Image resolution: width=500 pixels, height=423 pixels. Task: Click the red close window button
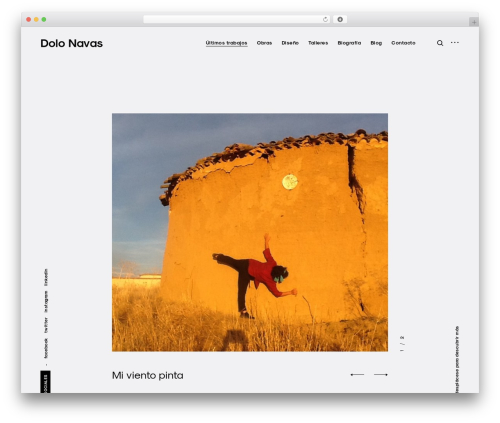pyautogui.click(x=29, y=20)
